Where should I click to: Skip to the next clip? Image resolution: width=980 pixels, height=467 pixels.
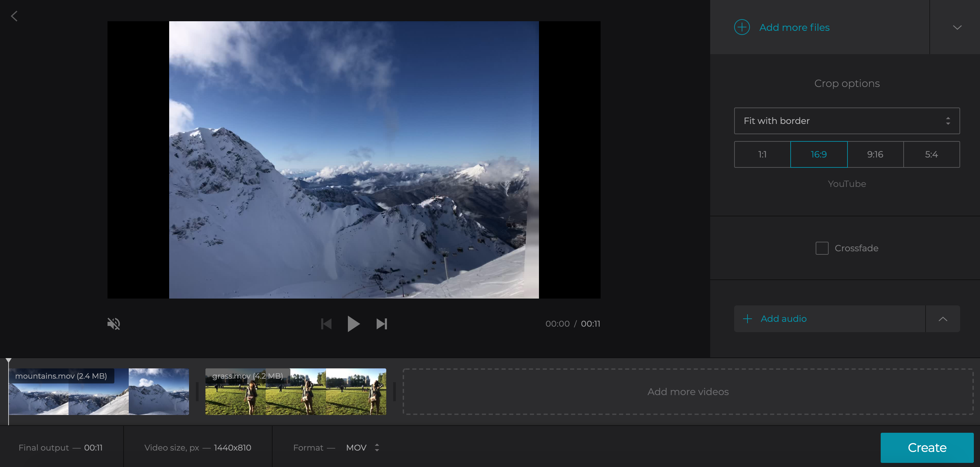(x=381, y=324)
